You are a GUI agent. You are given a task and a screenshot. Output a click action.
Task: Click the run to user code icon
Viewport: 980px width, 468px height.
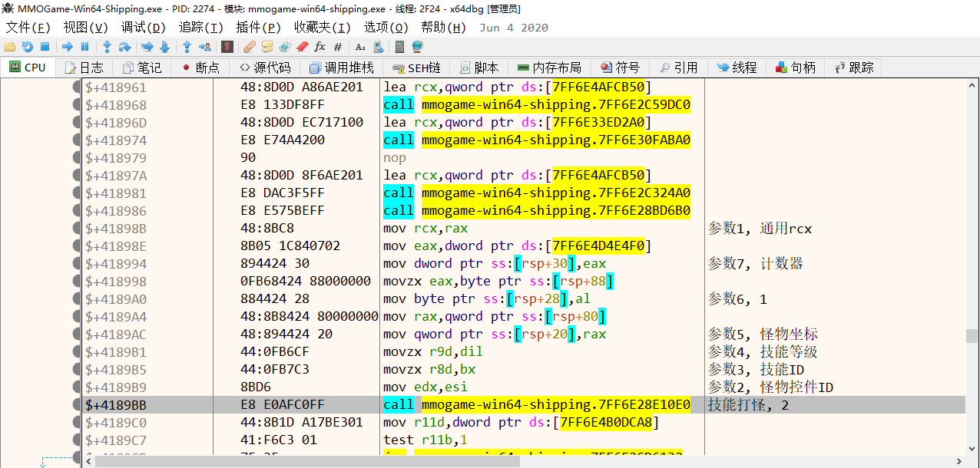(x=205, y=47)
